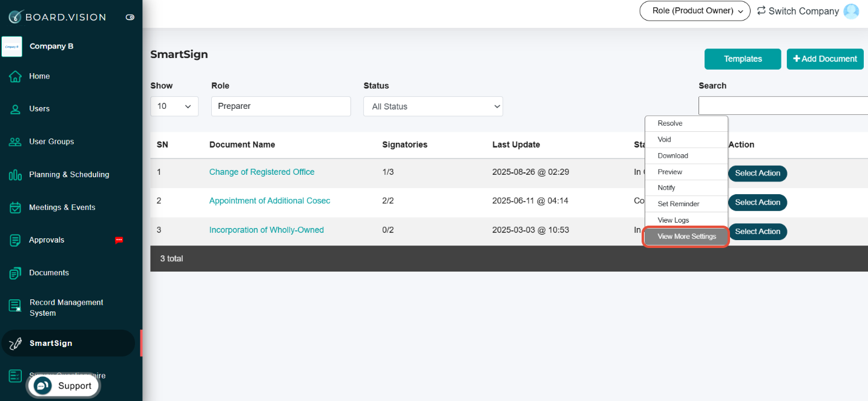Open the All Status dropdown
Viewport: 868px width, 401px height.
coord(433,106)
